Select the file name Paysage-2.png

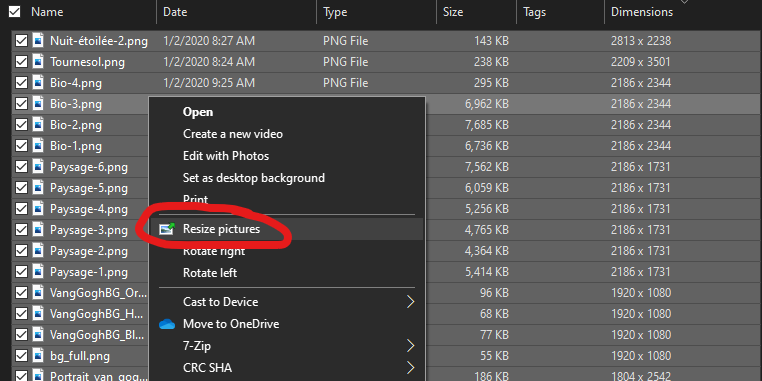tap(89, 251)
